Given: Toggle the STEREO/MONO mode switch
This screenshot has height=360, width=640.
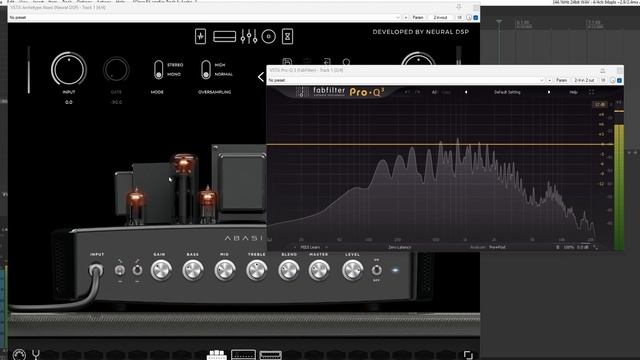Looking at the screenshot, I should coord(158,70).
